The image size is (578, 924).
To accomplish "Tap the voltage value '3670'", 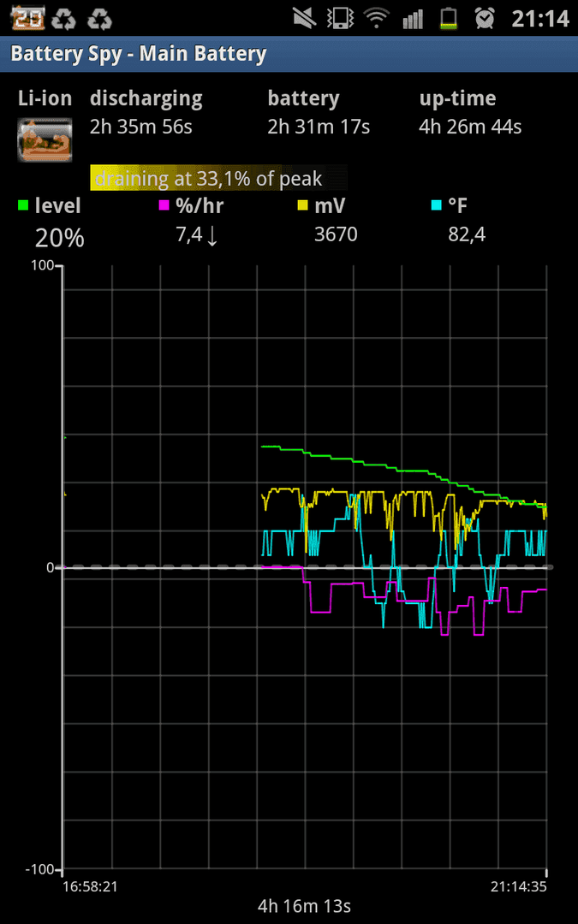I will [x=336, y=235].
